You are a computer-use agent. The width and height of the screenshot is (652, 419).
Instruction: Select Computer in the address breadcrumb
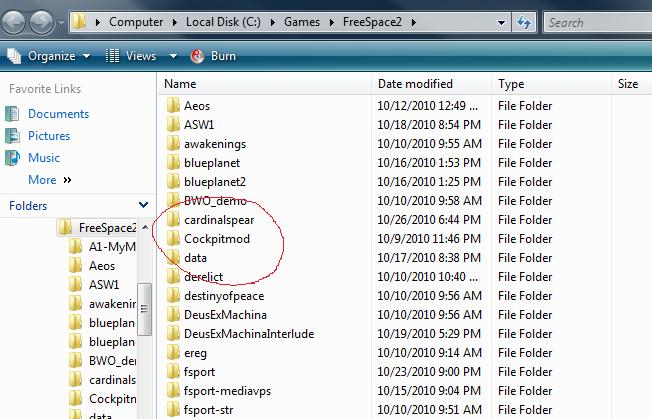(x=136, y=22)
